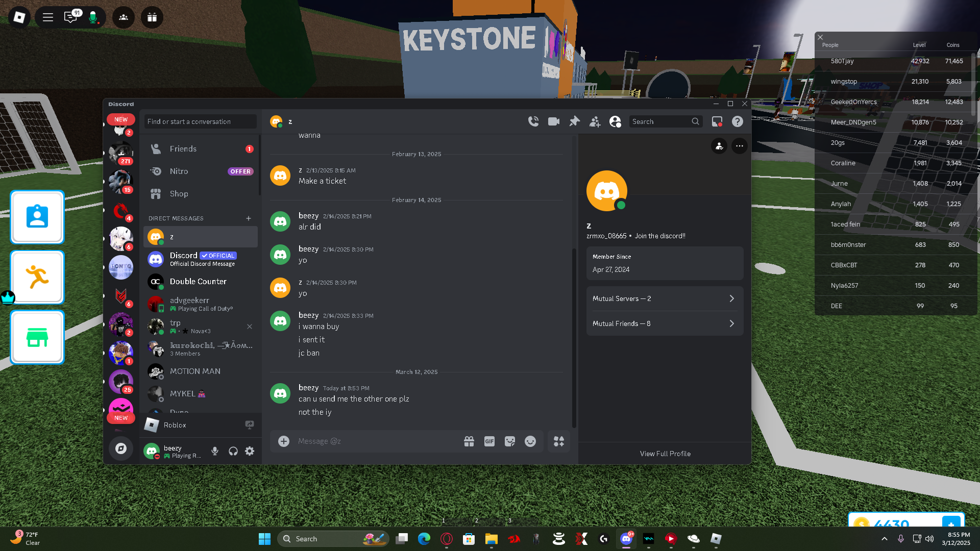Viewport: 980px width, 551px height.
Task: Open the clock and date flyout
Action: pos(955,539)
